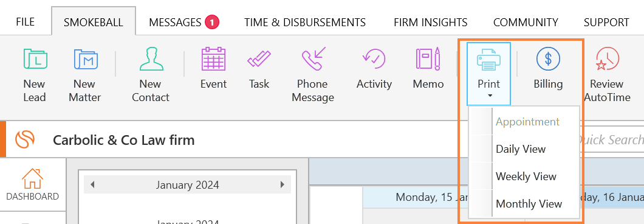Click the New Lead icon
The image size is (644, 224).
(35, 59)
